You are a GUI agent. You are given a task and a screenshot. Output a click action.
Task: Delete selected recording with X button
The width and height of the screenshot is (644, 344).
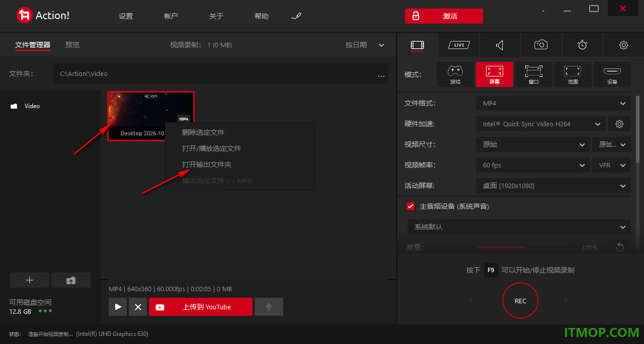point(138,307)
